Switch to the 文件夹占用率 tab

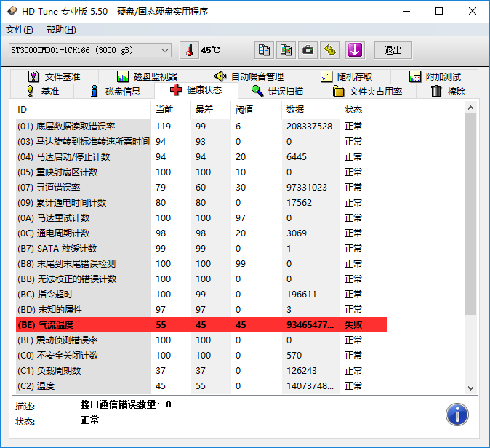(x=367, y=92)
